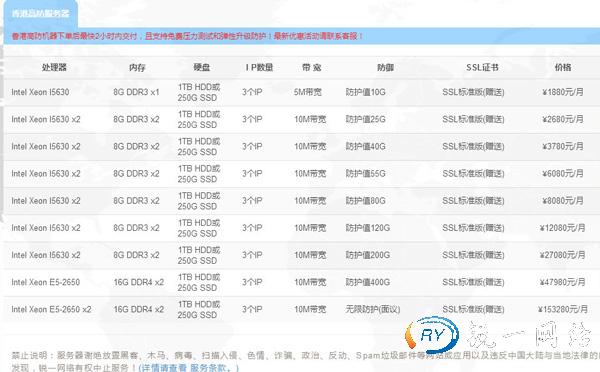600x372 pixels.
Task: Click the 价格 column header
Action: pyautogui.click(x=563, y=67)
